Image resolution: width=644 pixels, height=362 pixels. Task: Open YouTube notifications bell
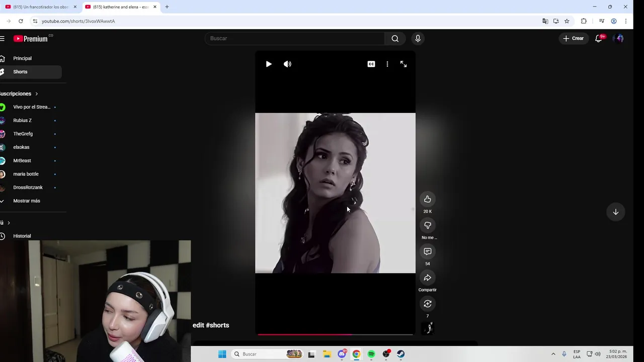coord(598,38)
